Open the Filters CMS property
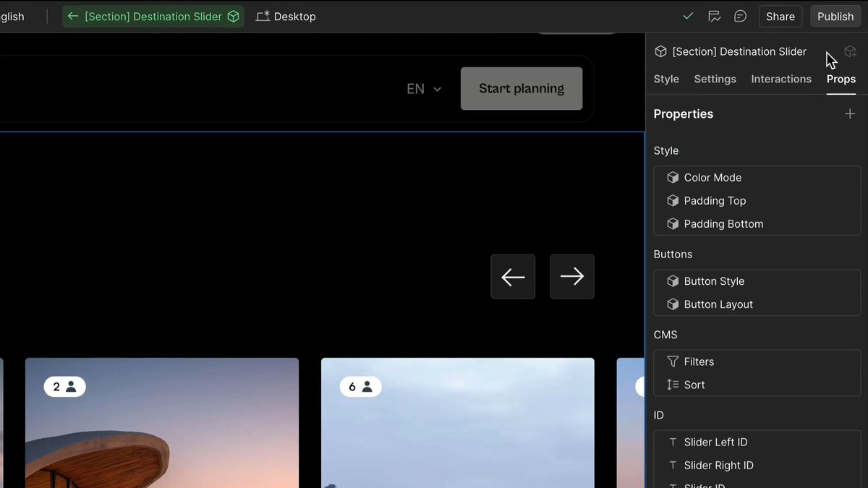Viewport: 868px width, 488px height. (757, 361)
